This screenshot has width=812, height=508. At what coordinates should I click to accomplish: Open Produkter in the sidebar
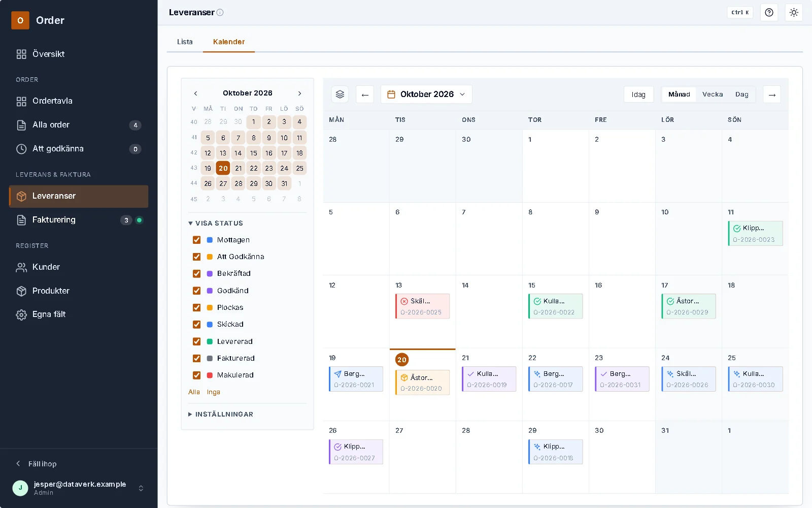pos(79,291)
